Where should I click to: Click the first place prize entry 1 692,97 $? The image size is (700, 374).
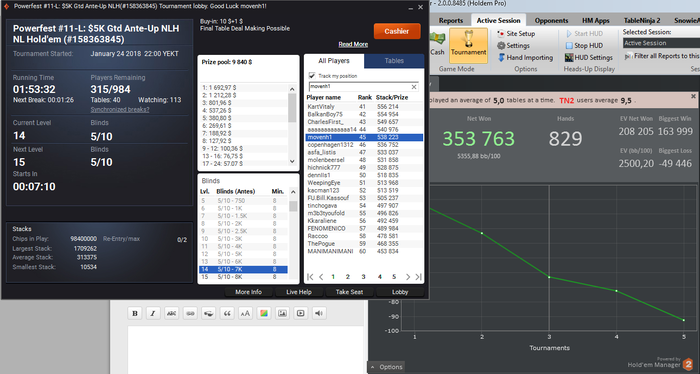pyautogui.click(x=220, y=88)
